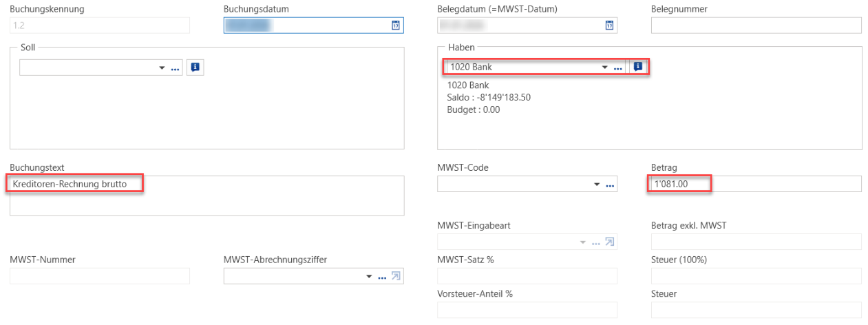The height and width of the screenshot is (325, 868).
Task: Expand the Soll account dropdown
Action: [x=162, y=68]
